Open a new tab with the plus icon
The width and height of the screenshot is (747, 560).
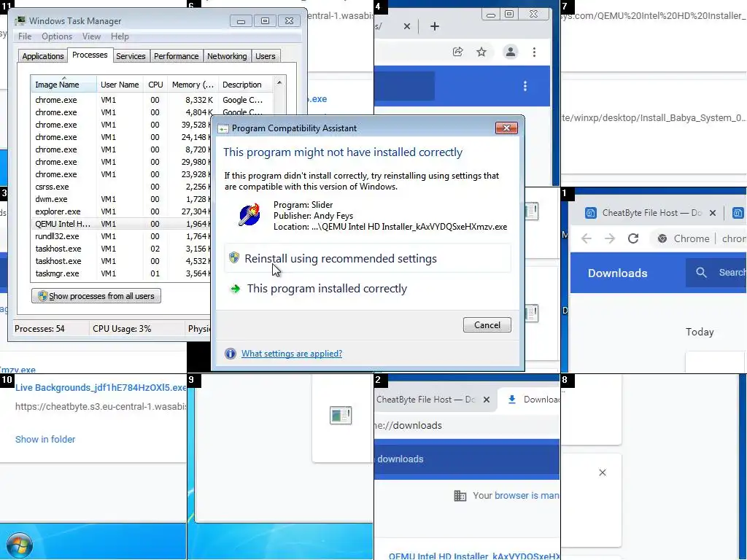coord(435,26)
